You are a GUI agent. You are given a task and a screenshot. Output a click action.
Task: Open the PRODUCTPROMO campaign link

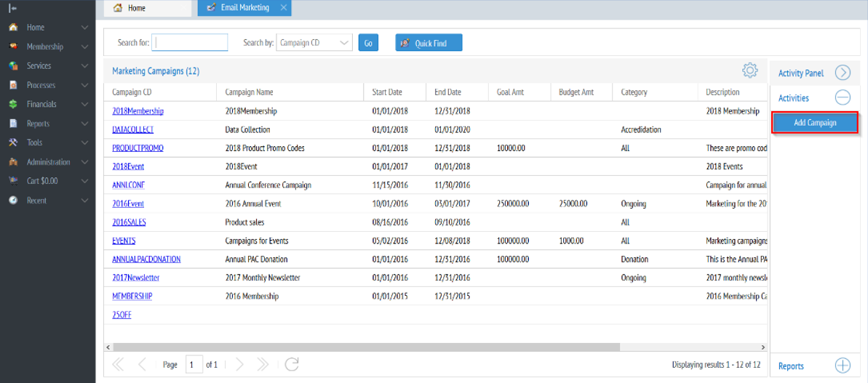tap(138, 148)
